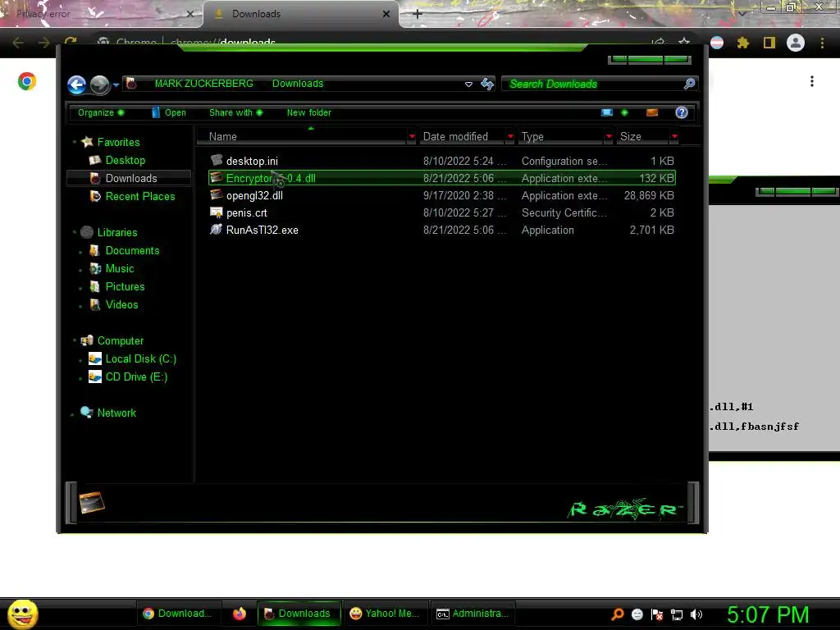The image size is (840, 630).
Task: Click the volume speaker tray icon
Action: (696, 614)
